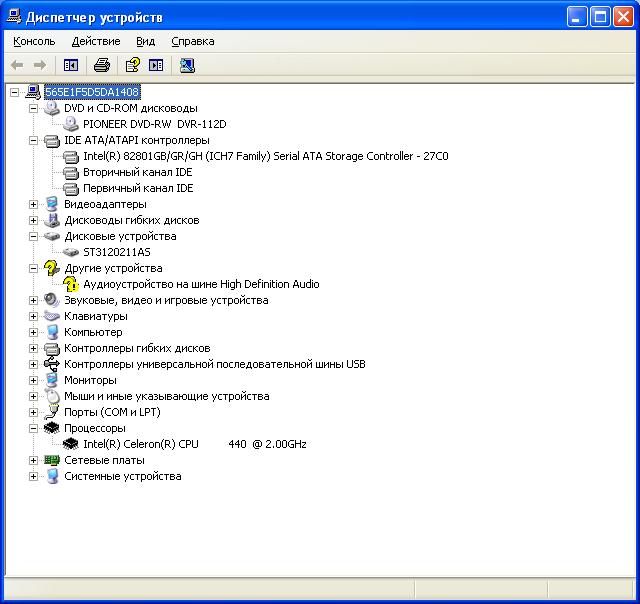The width and height of the screenshot is (640, 604).
Task: Maximize the Диспетчер устройств window
Action: pyautogui.click(x=600, y=17)
